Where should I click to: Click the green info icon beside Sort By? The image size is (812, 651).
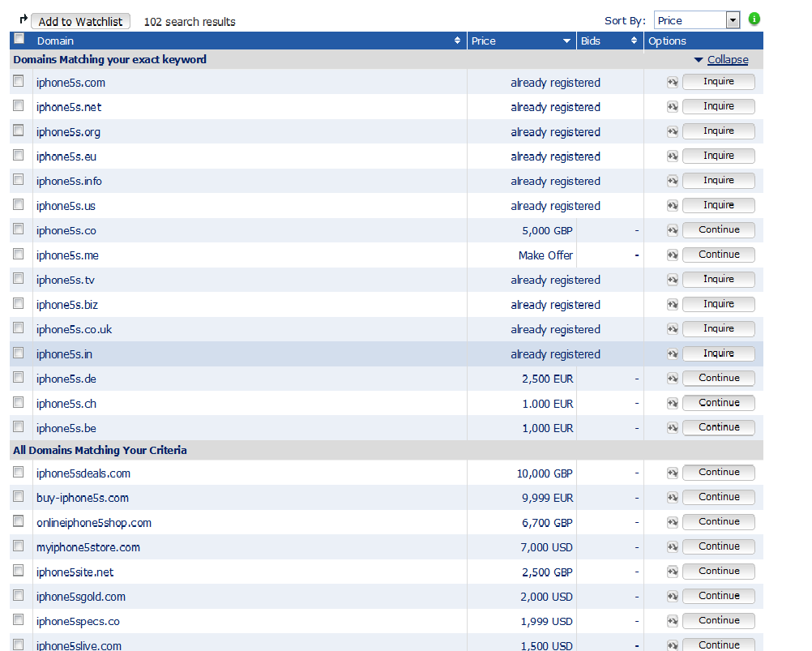[x=754, y=19]
